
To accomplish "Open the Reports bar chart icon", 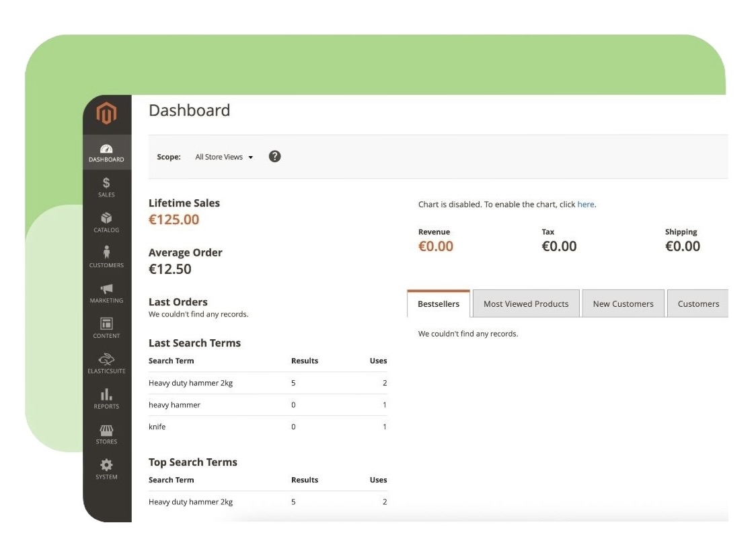I will pos(106,395).
